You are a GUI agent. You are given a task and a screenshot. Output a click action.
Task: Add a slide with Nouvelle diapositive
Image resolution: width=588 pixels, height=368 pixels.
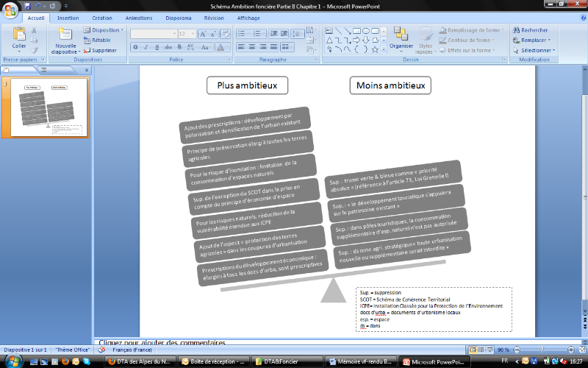[x=65, y=42]
